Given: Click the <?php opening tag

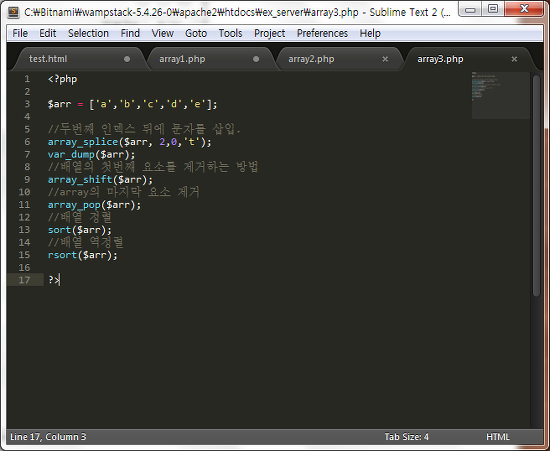Looking at the screenshot, I should [62, 79].
